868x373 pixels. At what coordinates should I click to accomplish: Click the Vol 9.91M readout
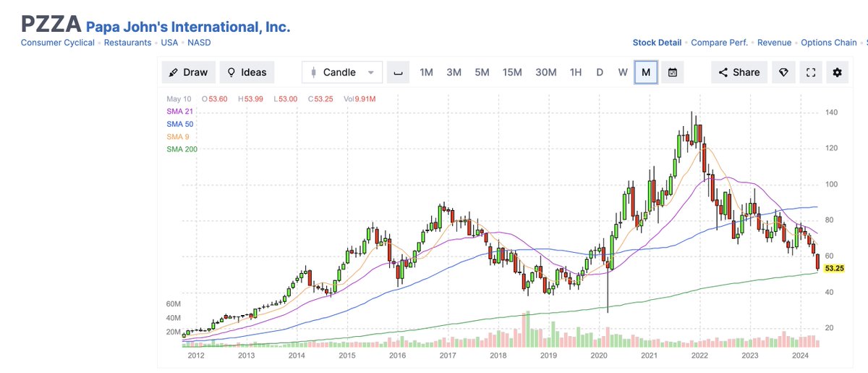pyautogui.click(x=359, y=98)
